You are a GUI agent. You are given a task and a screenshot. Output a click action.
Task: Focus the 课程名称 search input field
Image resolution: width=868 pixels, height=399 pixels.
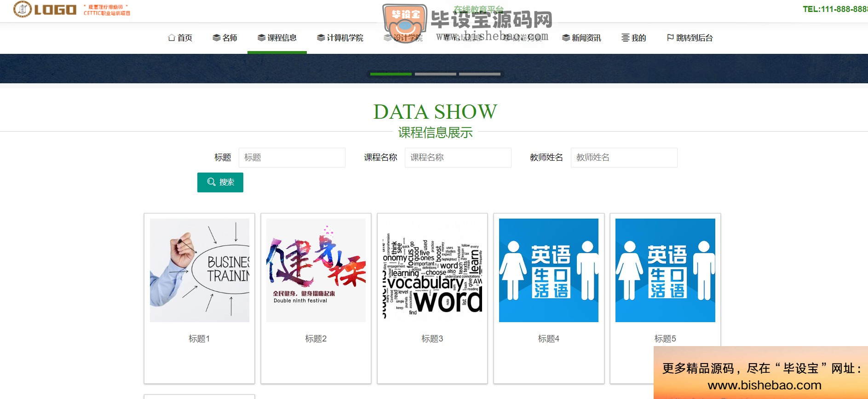tap(458, 157)
